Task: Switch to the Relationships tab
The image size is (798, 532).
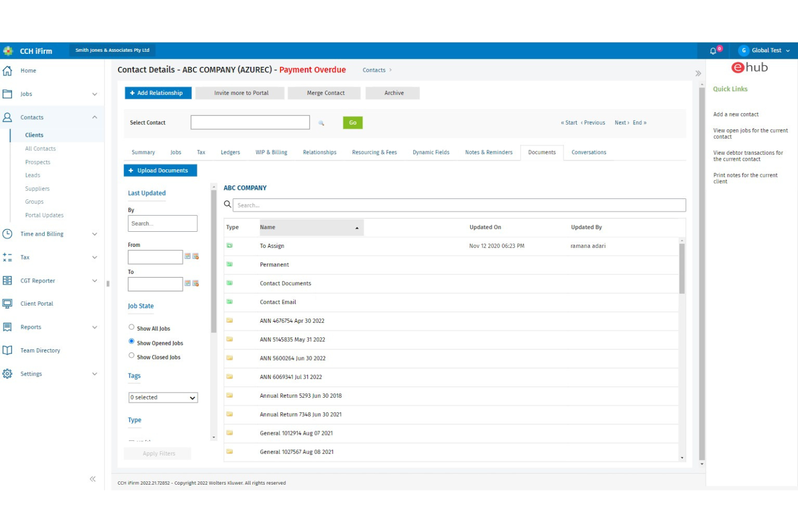Action: tap(320, 153)
